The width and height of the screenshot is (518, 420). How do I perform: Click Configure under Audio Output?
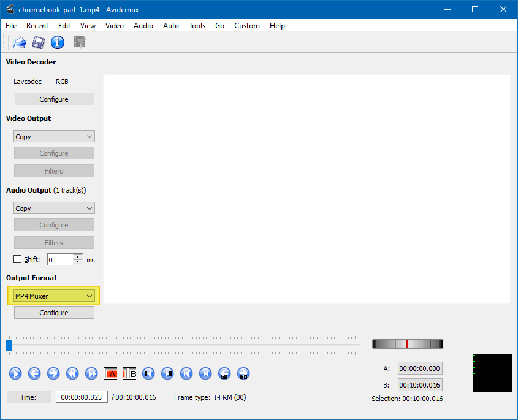click(54, 224)
